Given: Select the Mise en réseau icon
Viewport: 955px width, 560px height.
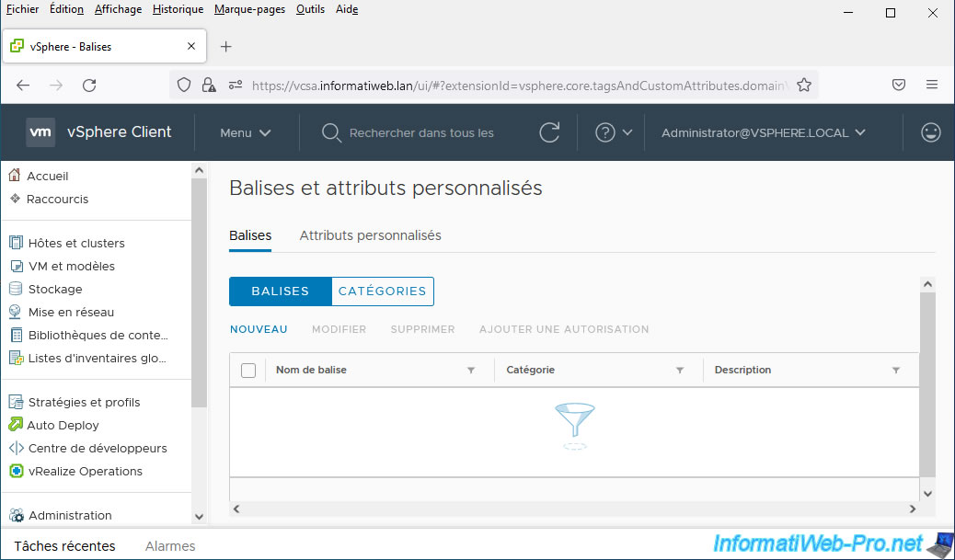Looking at the screenshot, I should click(15, 312).
